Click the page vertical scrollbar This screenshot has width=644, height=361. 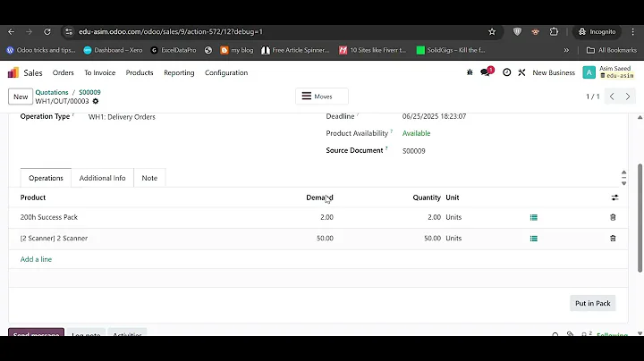click(x=640, y=217)
